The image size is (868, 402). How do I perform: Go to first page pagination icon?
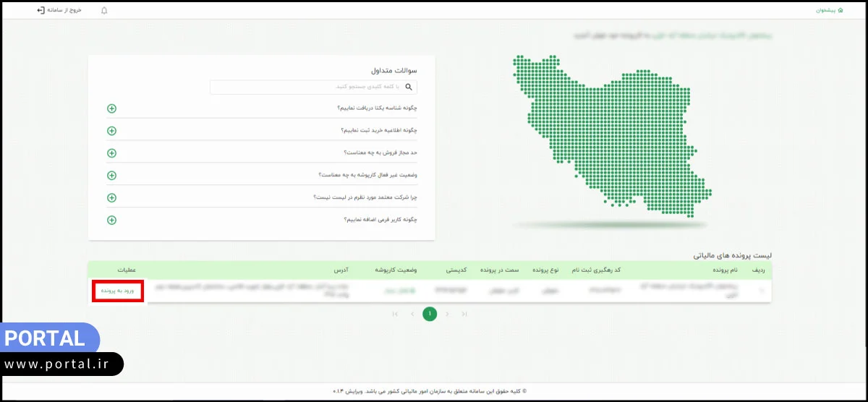(395, 314)
